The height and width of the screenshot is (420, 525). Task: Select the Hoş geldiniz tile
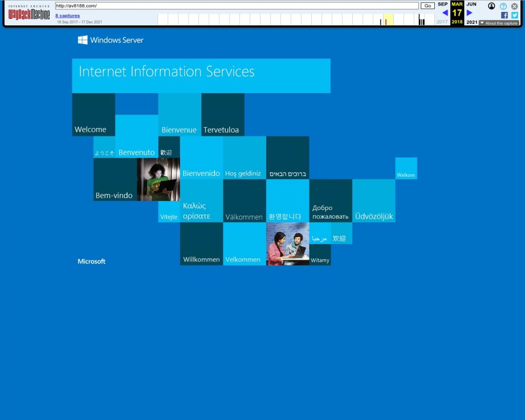[x=245, y=158]
